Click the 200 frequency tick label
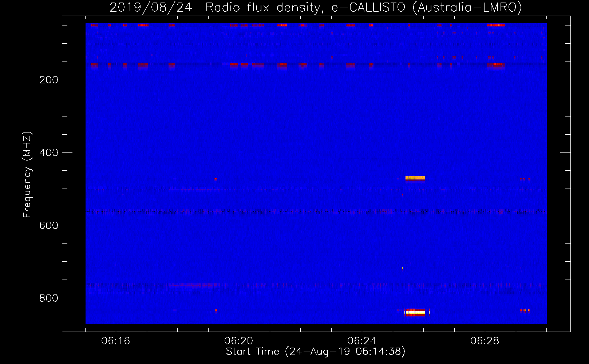589x364 pixels. point(49,80)
